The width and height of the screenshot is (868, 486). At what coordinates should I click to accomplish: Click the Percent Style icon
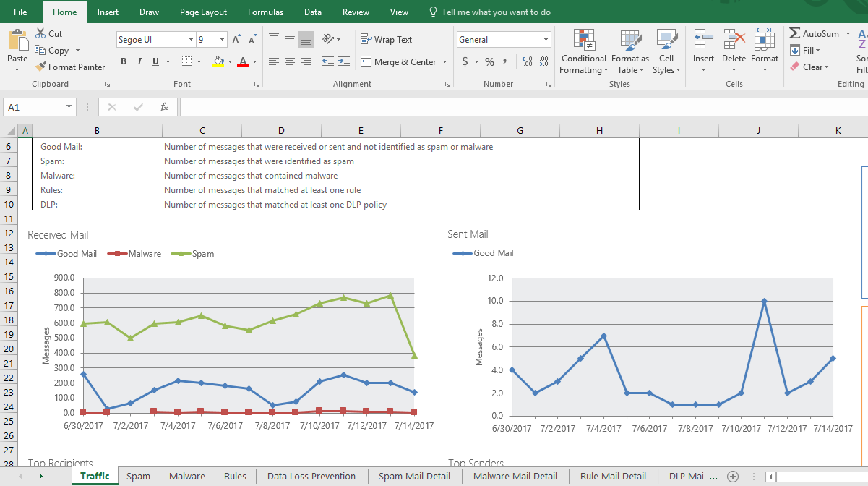point(489,62)
